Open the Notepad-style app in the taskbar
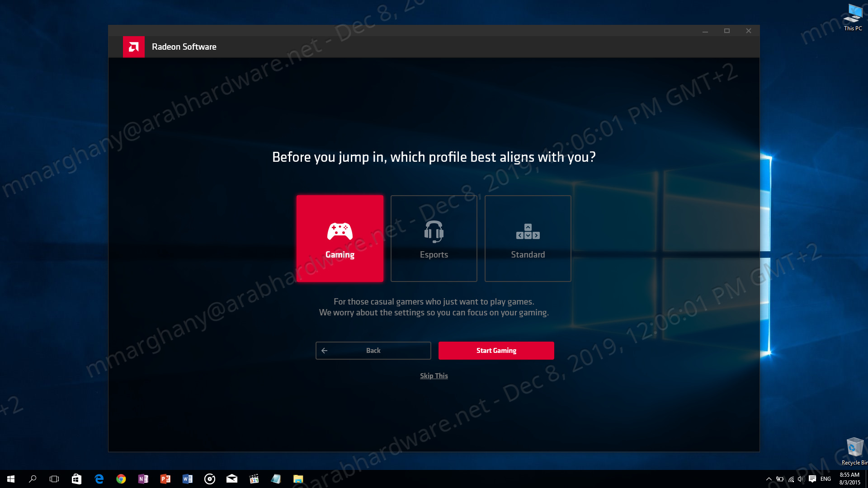 pos(276,479)
